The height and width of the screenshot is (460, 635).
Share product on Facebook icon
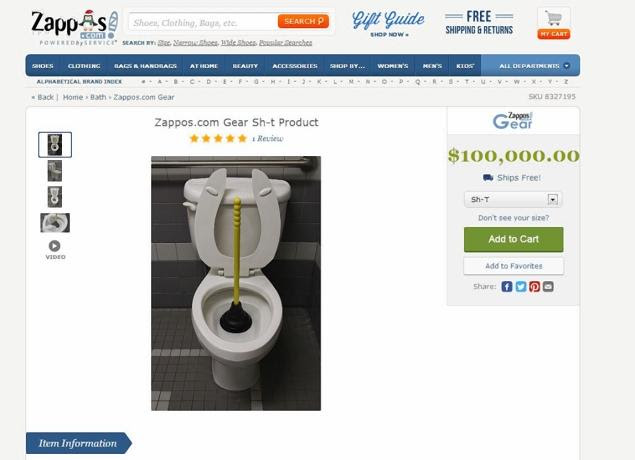pyautogui.click(x=507, y=287)
